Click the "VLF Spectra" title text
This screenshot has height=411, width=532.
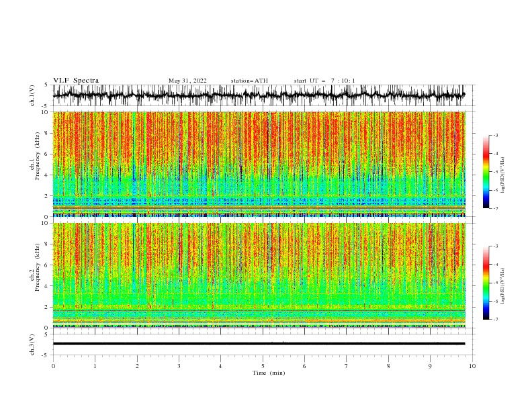tap(76, 81)
